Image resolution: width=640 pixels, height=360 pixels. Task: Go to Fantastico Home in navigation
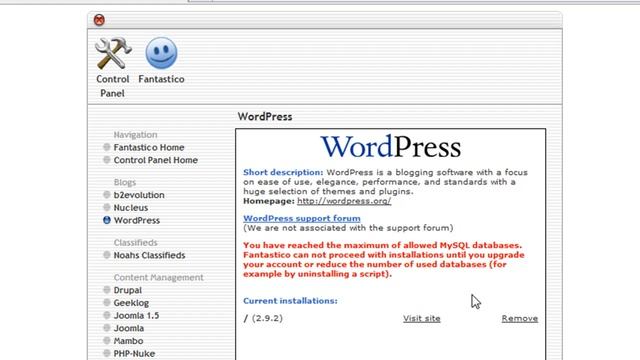(x=149, y=147)
